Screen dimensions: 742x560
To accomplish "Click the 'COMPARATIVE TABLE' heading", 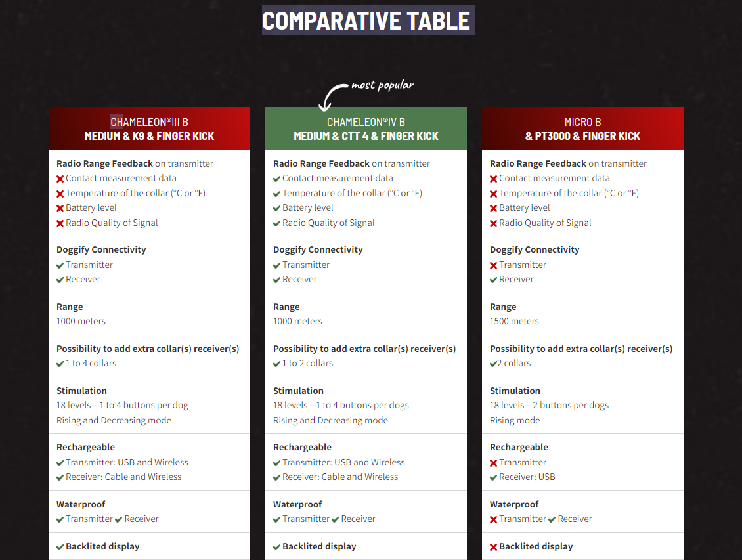I will click(368, 20).
